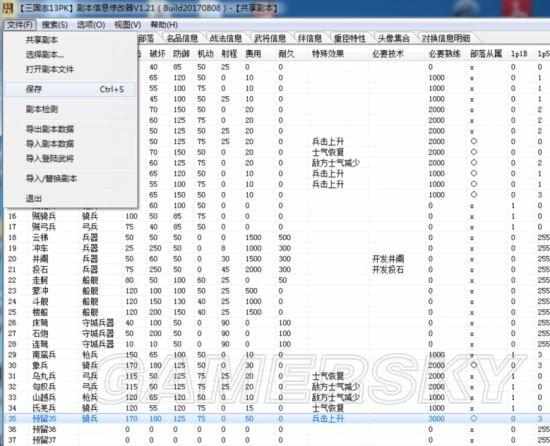The image size is (550, 446).
Task: Open the 文件(F) menu
Action: point(20,25)
